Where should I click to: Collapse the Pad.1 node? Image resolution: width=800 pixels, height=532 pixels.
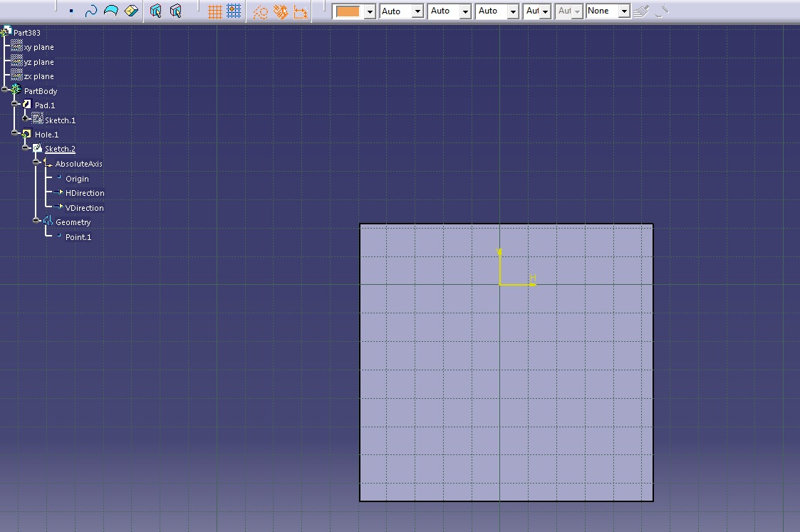coord(15,103)
